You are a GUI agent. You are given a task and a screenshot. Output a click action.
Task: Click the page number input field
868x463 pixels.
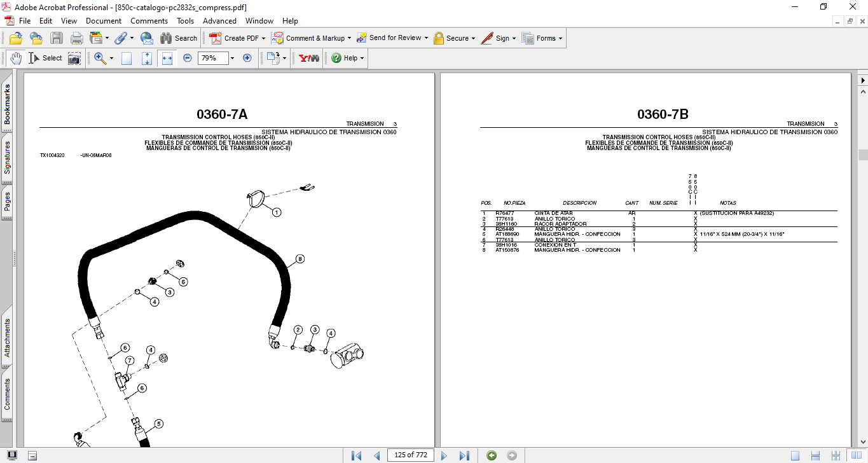[411, 455]
